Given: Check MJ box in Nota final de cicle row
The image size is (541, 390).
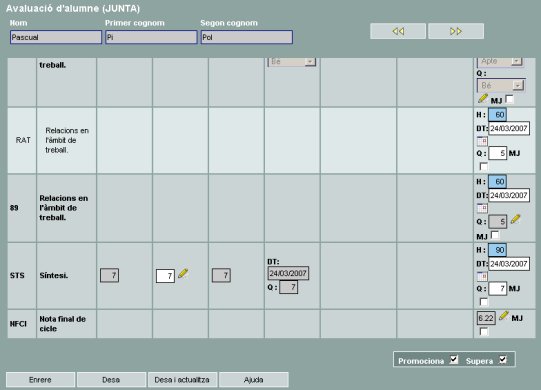Looking at the screenshot, I should (484, 332).
